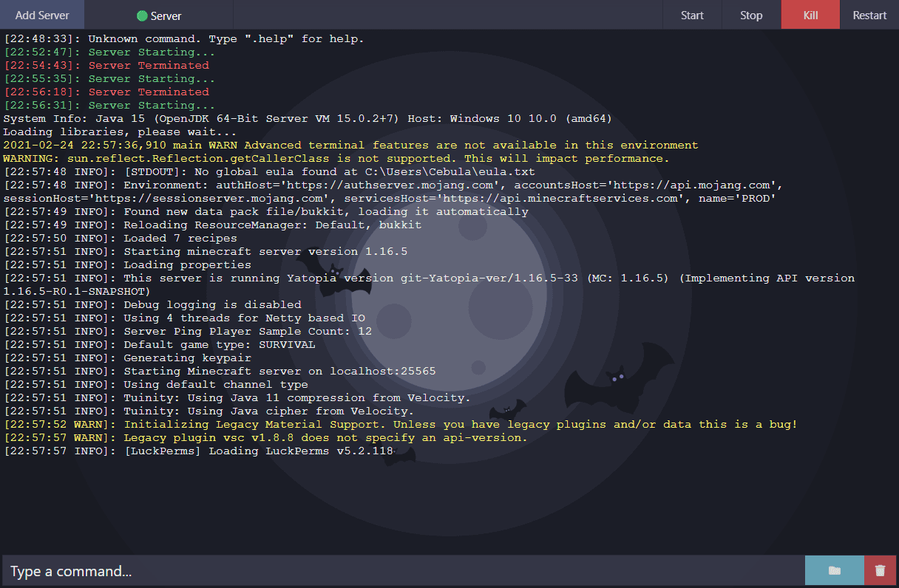Open the server folder with the folder icon

coord(834,570)
